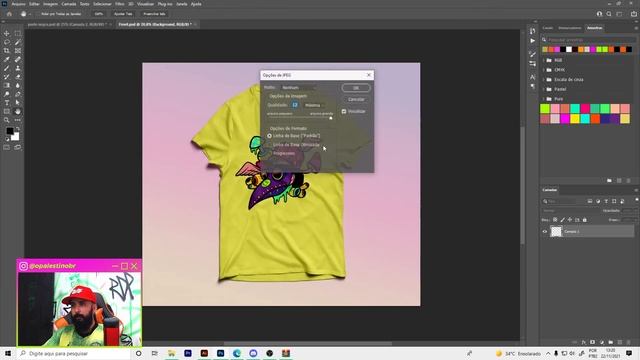Toggle lock all in Layers panel
This screenshot has width=640, height=360.
pyautogui.click(x=584, y=220)
